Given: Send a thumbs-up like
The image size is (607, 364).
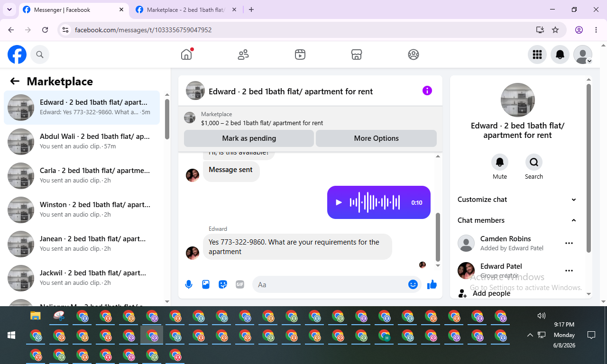Looking at the screenshot, I should click(432, 284).
